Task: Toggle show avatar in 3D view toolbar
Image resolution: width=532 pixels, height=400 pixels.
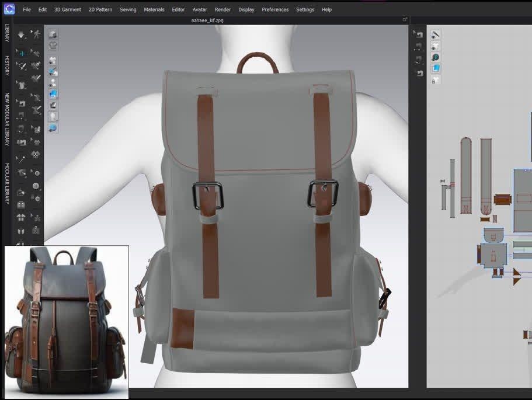Action: pos(53,116)
